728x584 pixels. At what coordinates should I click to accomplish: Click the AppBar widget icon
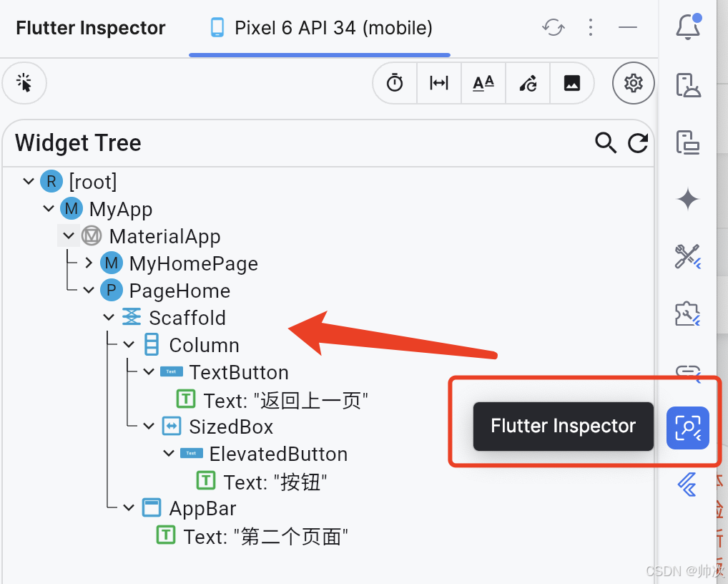pos(152,508)
